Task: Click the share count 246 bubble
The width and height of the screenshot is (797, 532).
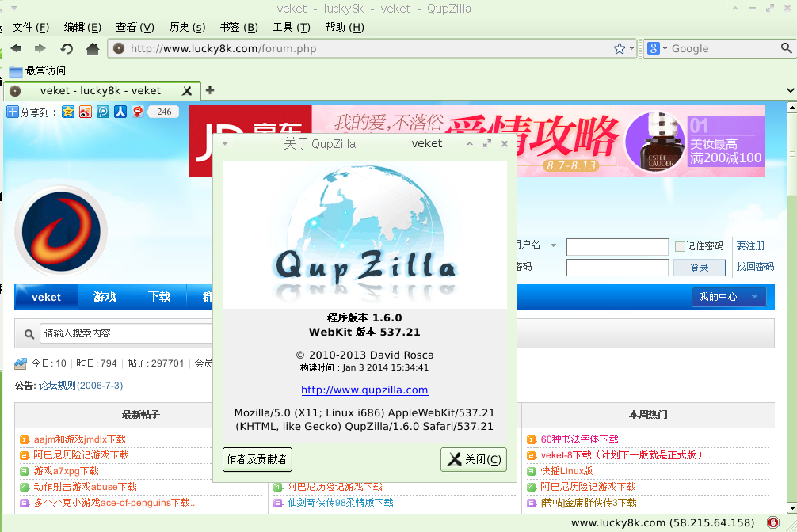Action: (x=164, y=112)
